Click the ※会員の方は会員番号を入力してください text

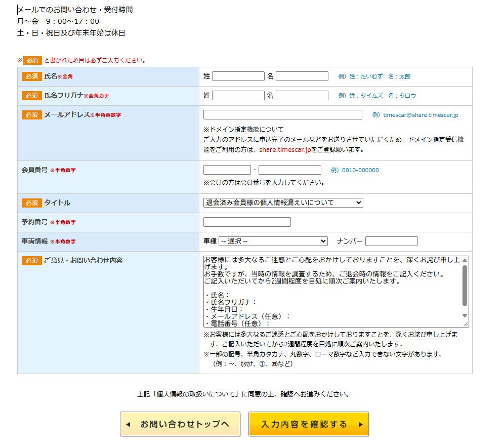click(264, 183)
